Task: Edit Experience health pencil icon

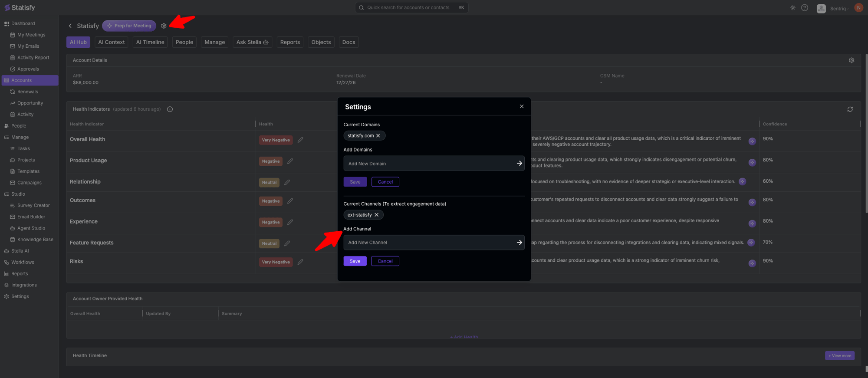Action: point(290,222)
